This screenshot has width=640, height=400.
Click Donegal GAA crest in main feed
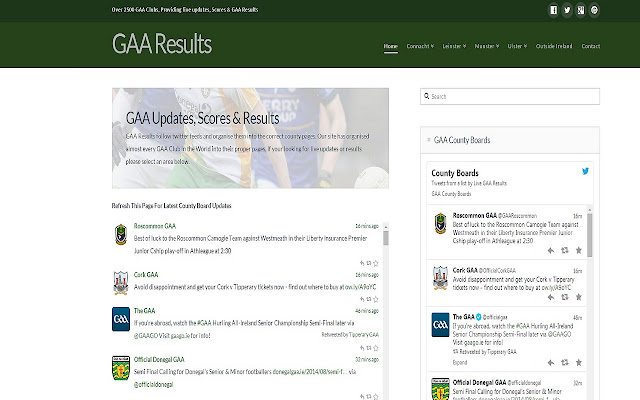pyautogui.click(x=121, y=368)
